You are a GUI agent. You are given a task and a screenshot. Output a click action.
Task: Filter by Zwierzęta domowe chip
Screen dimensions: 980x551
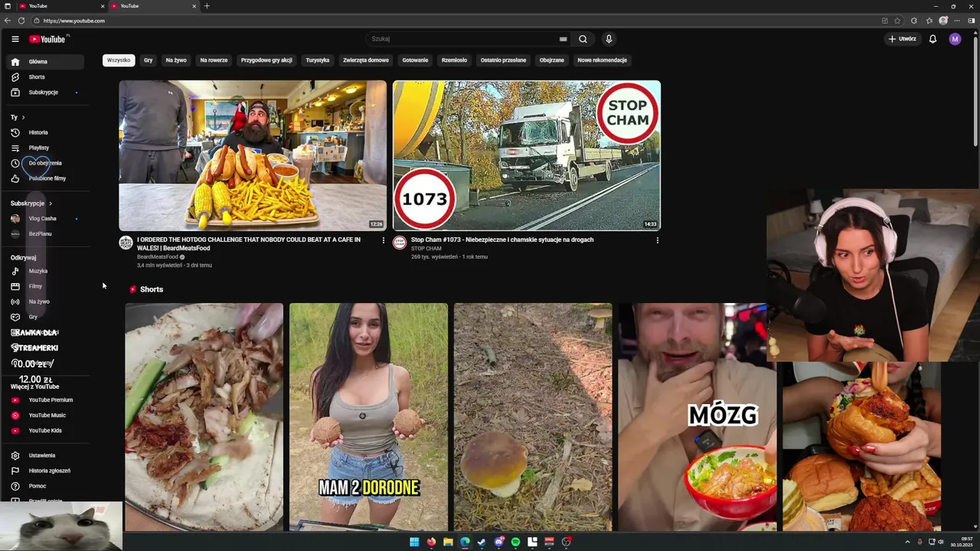pos(366,60)
